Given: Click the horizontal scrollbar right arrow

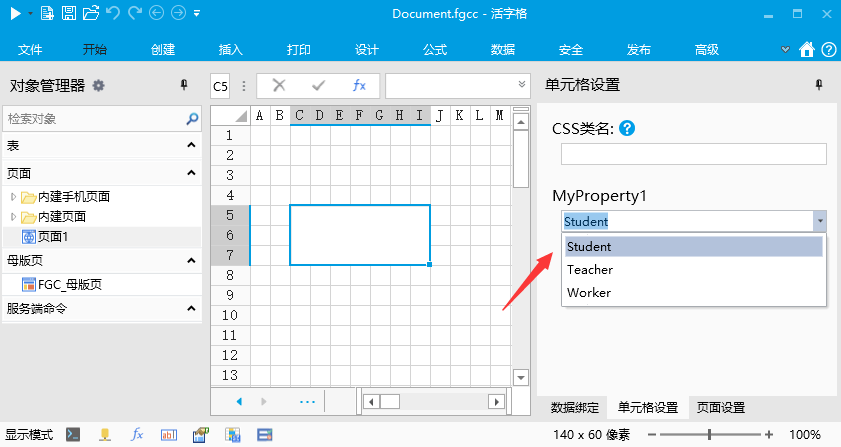Looking at the screenshot, I should [497, 401].
